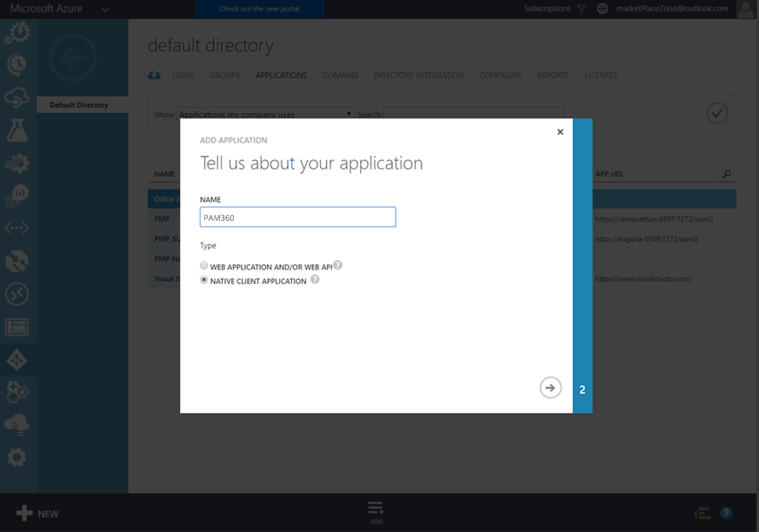Open the machine learning flask sidebar icon

(17, 130)
